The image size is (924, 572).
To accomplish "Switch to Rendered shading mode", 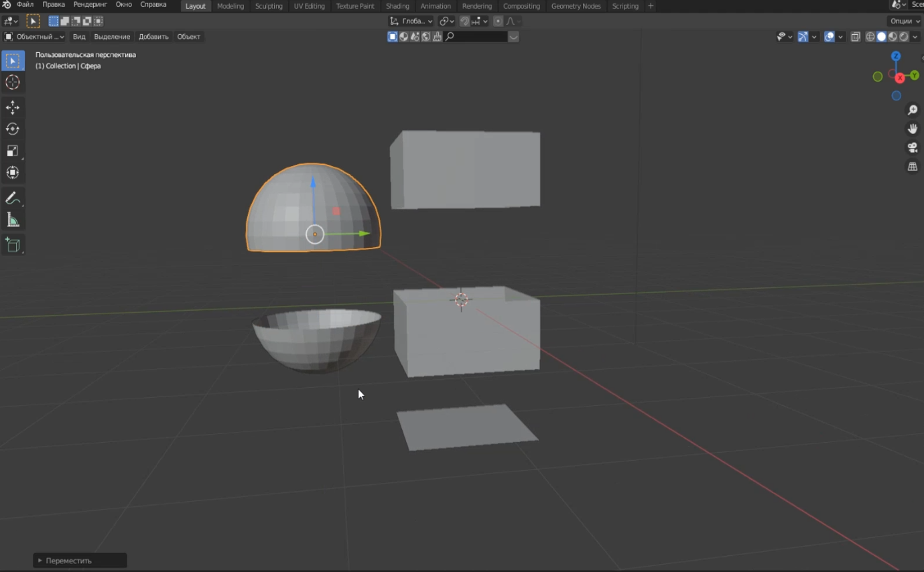I will tap(903, 37).
